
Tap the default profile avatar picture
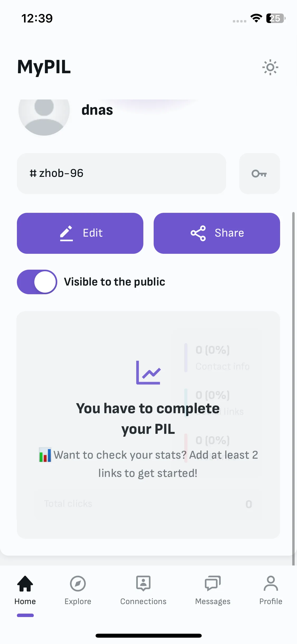[x=44, y=114]
